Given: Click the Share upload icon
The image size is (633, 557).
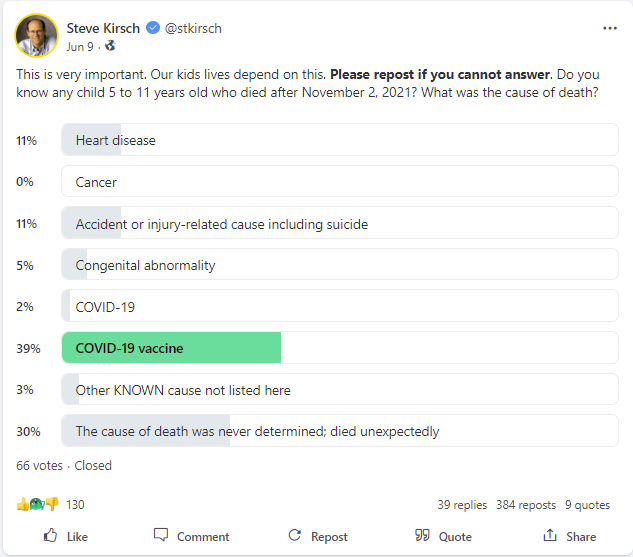Looking at the screenshot, I should click(550, 535).
